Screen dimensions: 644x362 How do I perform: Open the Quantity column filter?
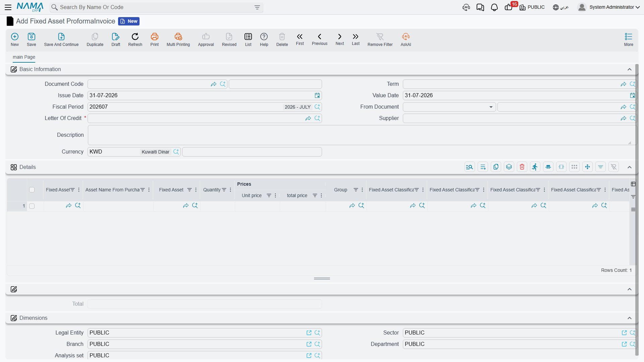(224, 190)
